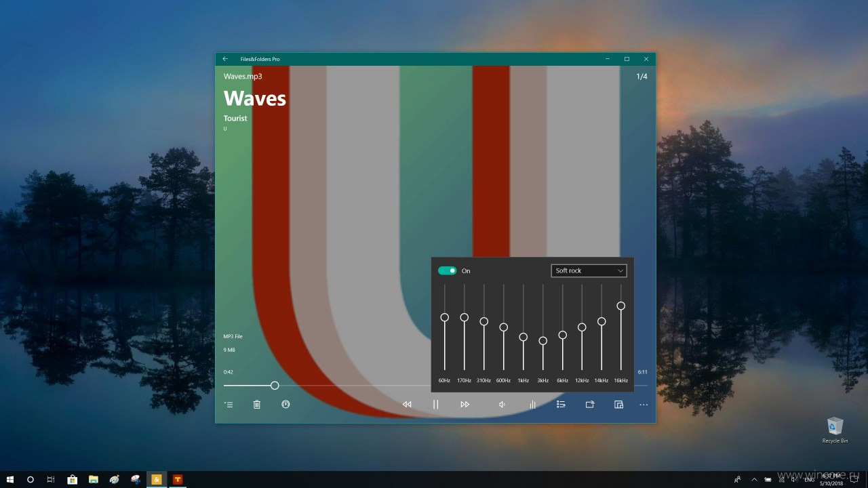This screenshot has width=868, height=488.
Task: Click the 600Hz band slider handle
Action: point(503,327)
